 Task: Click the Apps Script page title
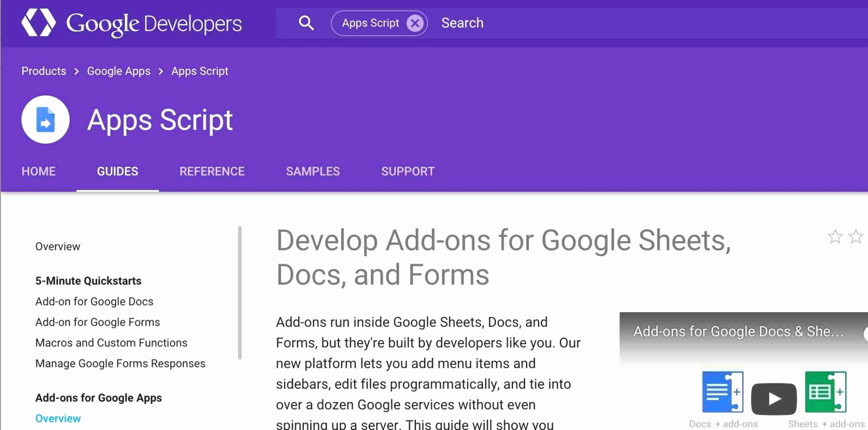(x=160, y=120)
